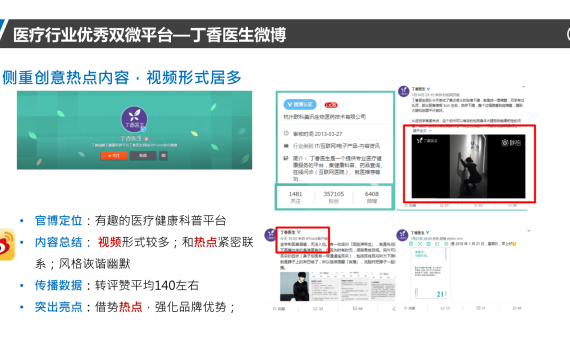
Task: Toggle 收藏 favorite on the bottom-left post
Action: tap(279, 309)
